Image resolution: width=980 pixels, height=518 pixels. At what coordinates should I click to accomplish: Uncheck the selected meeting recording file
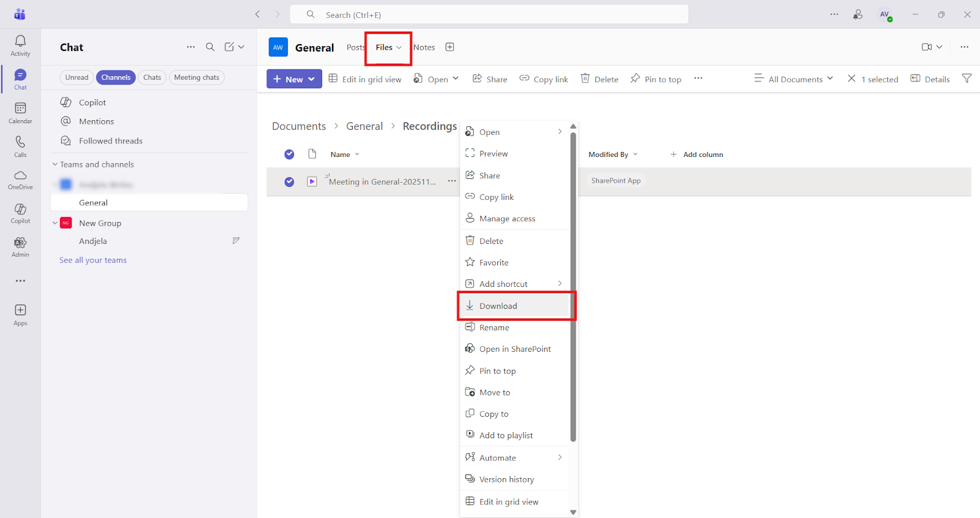point(289,181)
